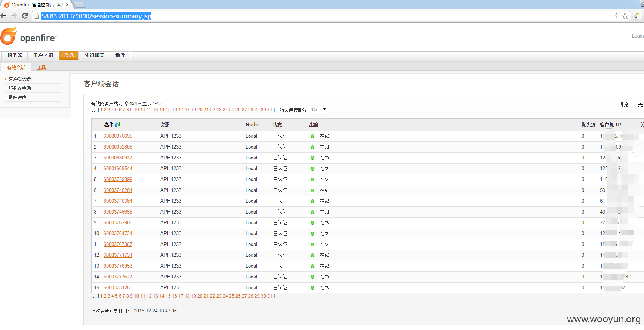This screenshot has height=330, width=644.
Task: Click the active session count 454 text
Action: click(x=133, y=103)
